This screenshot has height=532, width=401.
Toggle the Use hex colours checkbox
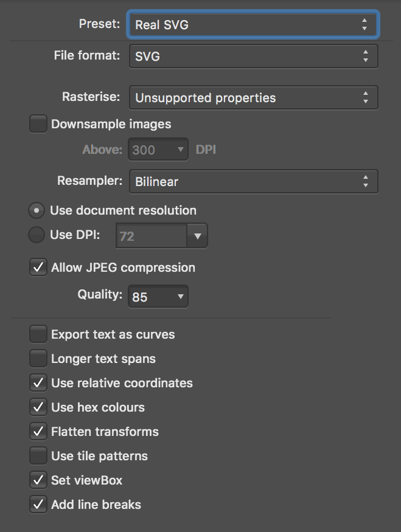[38, 407]
